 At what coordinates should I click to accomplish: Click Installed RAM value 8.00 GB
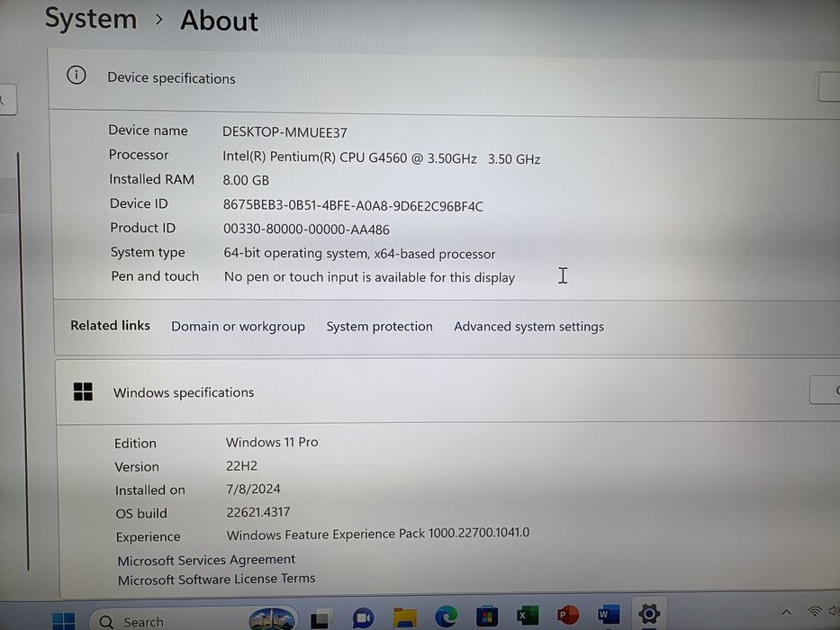[x=246, y=180]
